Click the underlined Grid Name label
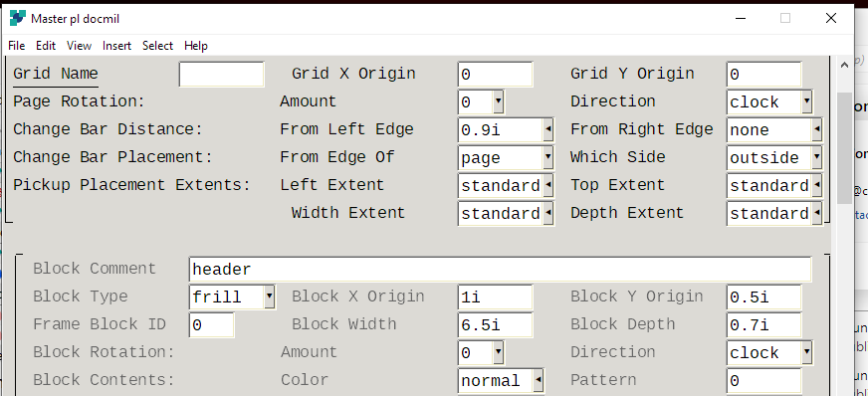Screen dimensions: 868x396 pyautogui.click(x=56, y=74)
